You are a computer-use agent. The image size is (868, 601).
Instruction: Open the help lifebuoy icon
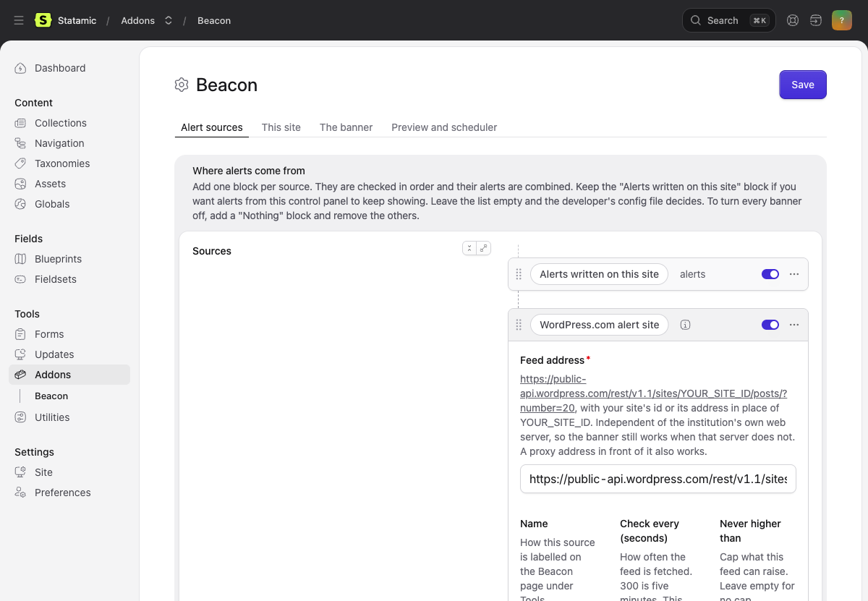click(793, 20)
